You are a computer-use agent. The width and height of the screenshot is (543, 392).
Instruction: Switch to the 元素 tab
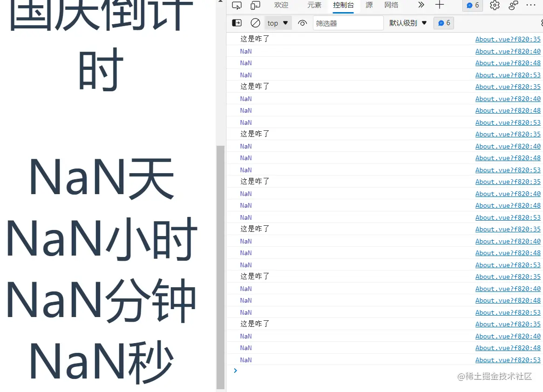314,5
